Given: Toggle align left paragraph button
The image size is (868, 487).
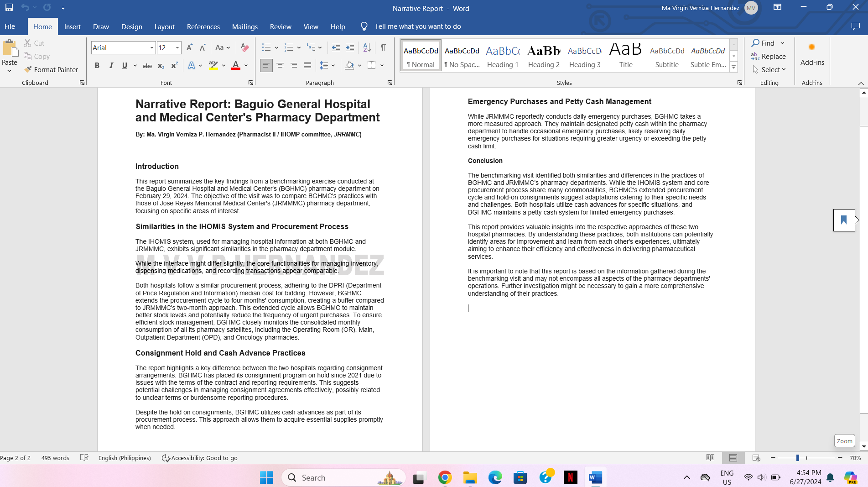Looking at the screenshot, I should click(266, 66).
